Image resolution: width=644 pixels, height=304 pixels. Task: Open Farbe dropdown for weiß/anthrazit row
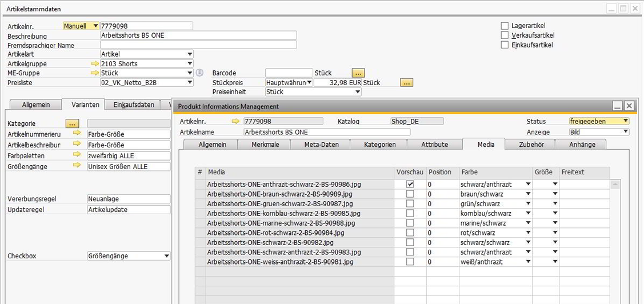[x=529, y=262]
